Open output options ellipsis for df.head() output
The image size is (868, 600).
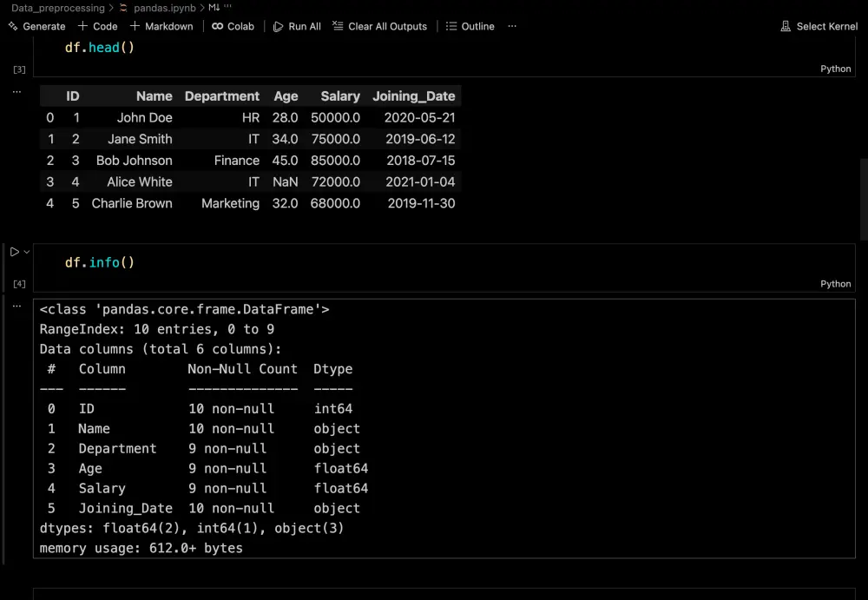[x=16, y=91]
